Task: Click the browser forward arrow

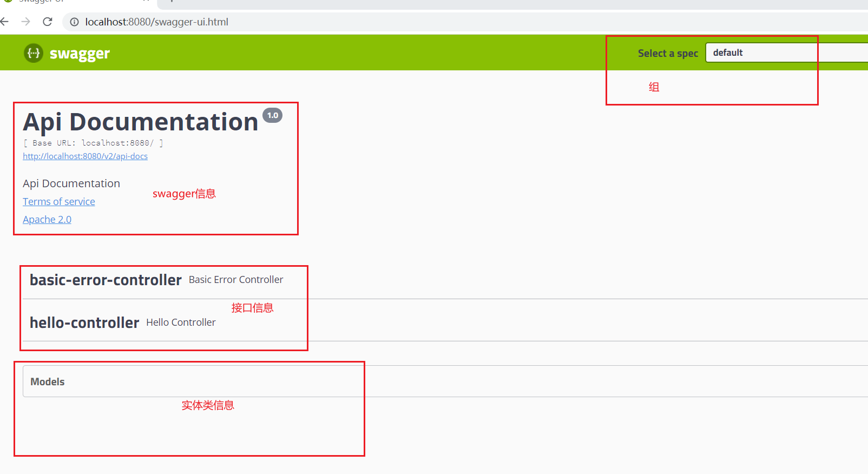Action: pyautogui.click(x=25, y=22)
